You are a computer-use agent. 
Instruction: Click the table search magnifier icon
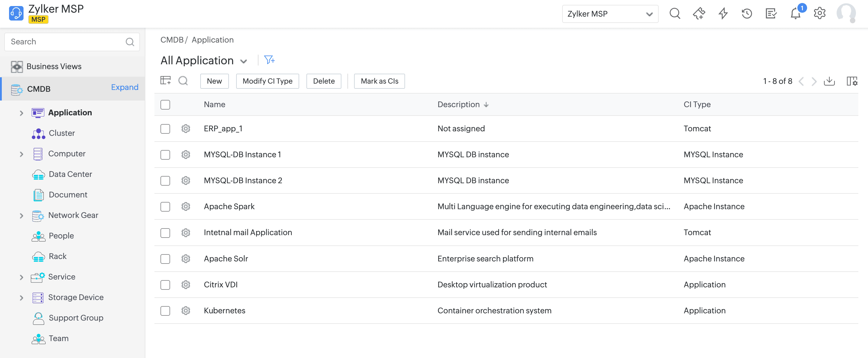(x=183, y=81)
